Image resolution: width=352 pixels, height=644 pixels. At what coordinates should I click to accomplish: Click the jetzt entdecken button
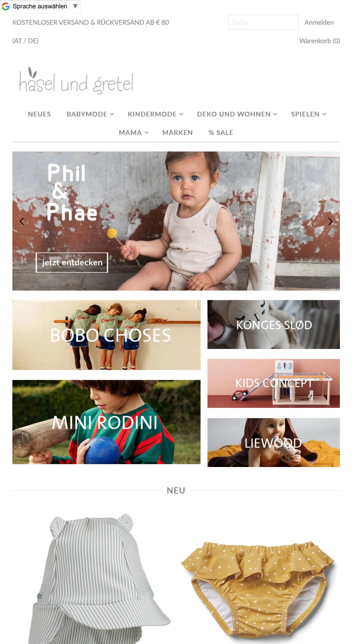[x=72, y=262]
